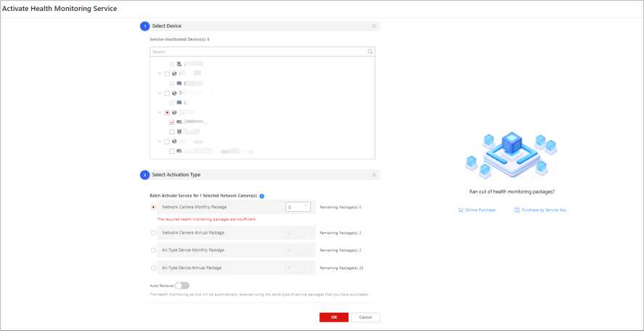Click the Purchase by Service Key icon
The image size is (644, 331).
pos(517,210)
